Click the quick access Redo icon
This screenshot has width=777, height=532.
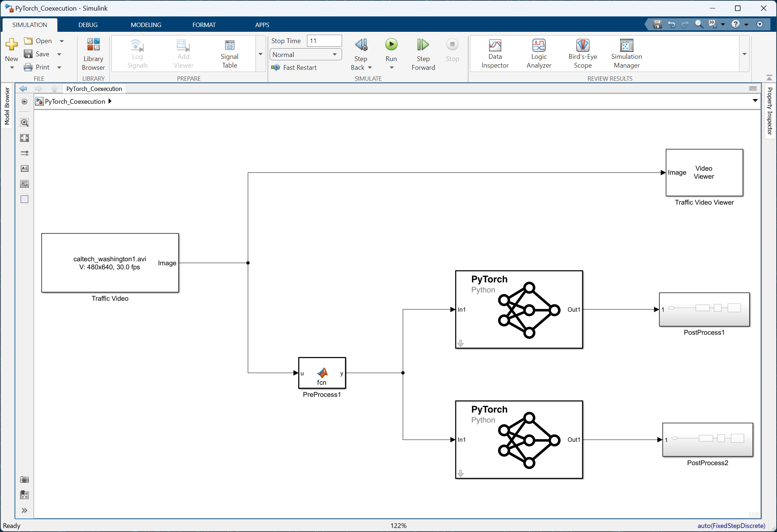click(685, 24)
